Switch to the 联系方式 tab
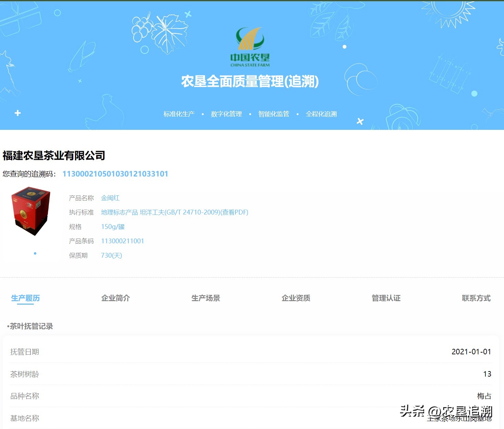 coord(476,298)
